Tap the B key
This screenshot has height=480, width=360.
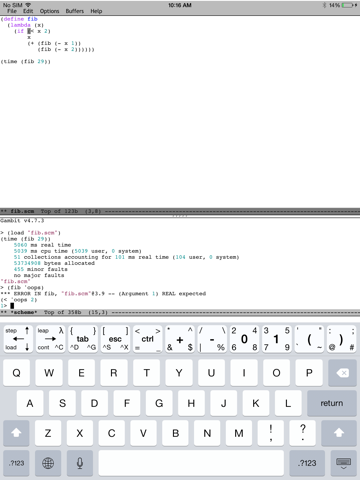(175, 433)
